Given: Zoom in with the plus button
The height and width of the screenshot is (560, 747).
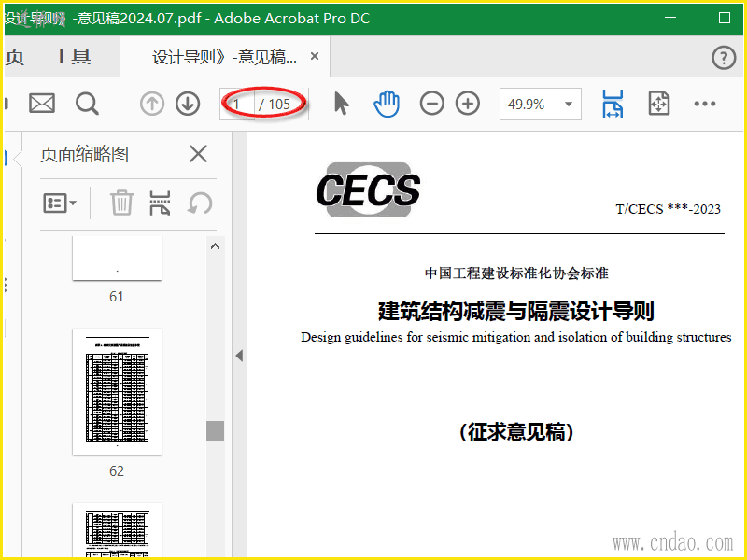Looking at the screenshot, I should 468,104.
